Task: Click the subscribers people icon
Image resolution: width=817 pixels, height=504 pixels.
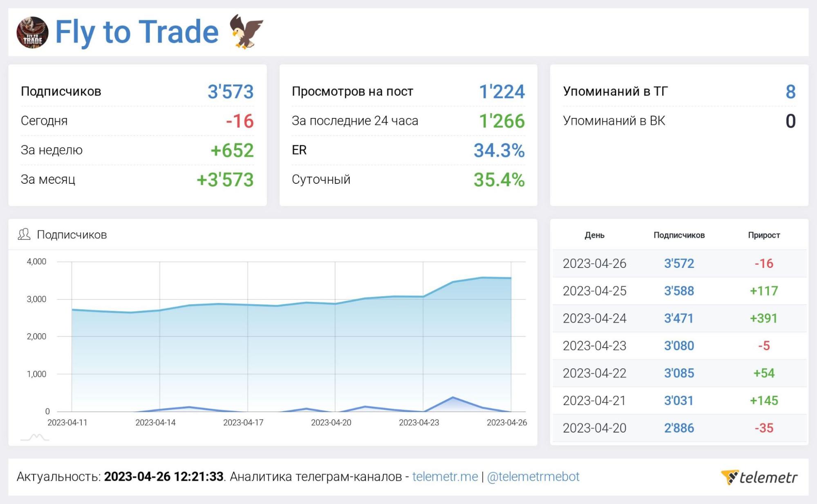Action: point(24,234)
